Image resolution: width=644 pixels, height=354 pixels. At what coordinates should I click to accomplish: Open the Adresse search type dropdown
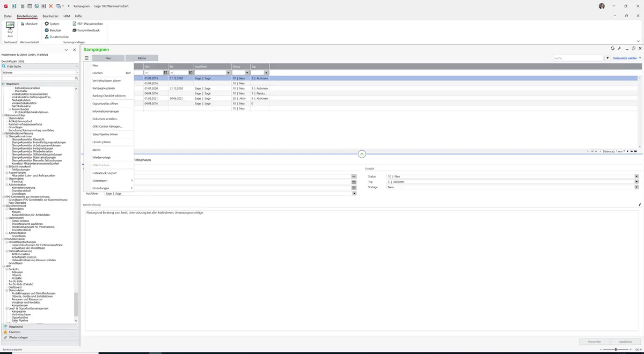pyautogui.click(x=76, y=72)
